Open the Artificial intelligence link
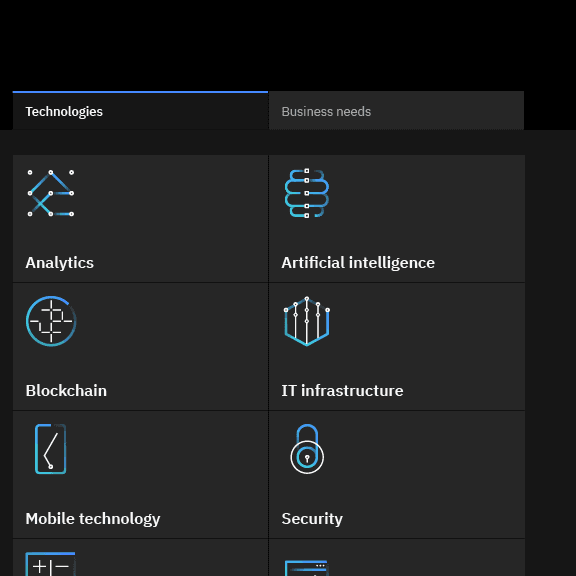The height and width of the screenshot is (576, 576). pos(358,263)
